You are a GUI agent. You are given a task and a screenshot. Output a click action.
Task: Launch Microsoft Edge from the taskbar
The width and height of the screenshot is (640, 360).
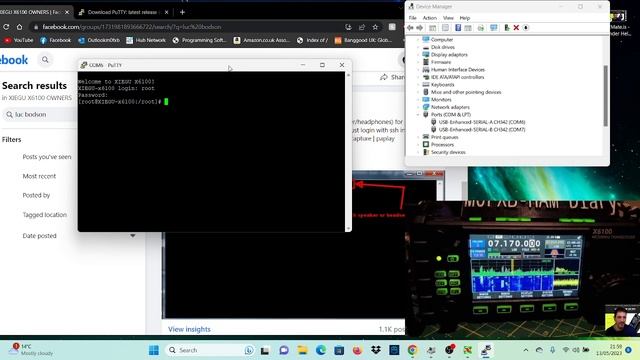[320, 350]
